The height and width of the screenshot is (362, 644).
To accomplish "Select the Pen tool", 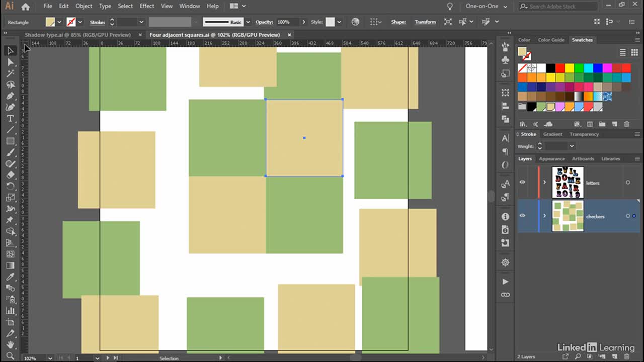I will [10, 96].
